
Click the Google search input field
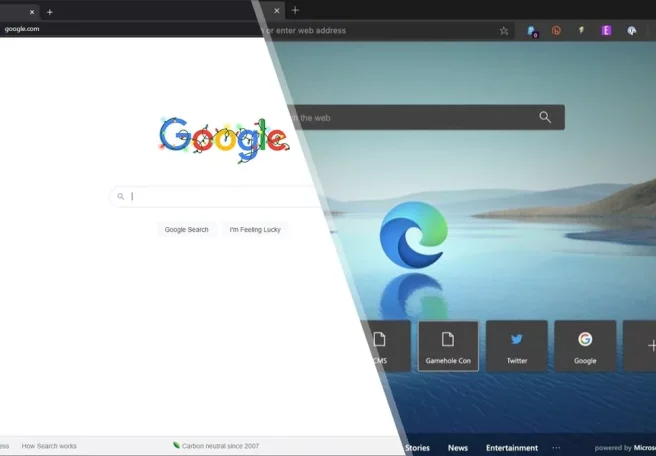[x=220, y=197]
